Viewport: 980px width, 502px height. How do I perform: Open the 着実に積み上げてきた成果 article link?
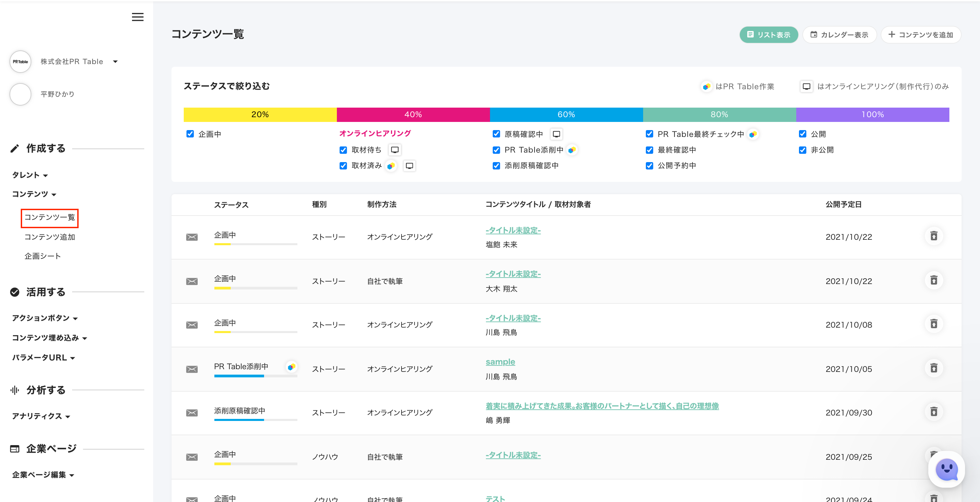pyautogui.click(x=602, y=406)
